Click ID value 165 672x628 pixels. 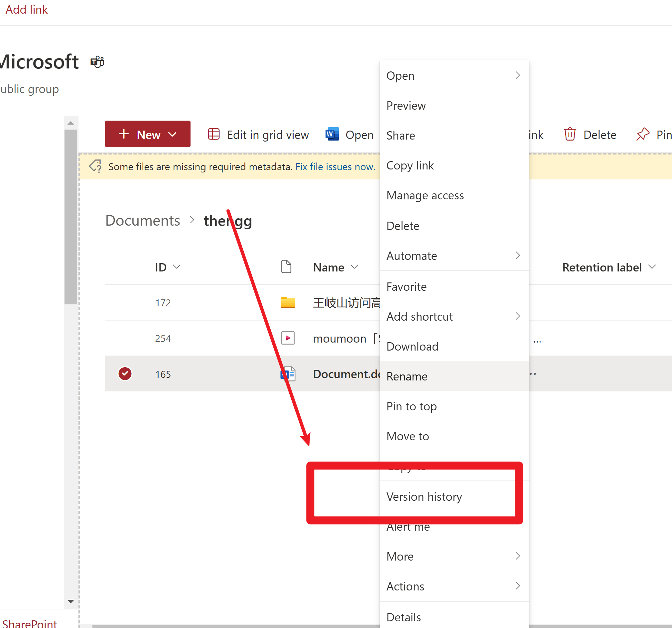163,374
